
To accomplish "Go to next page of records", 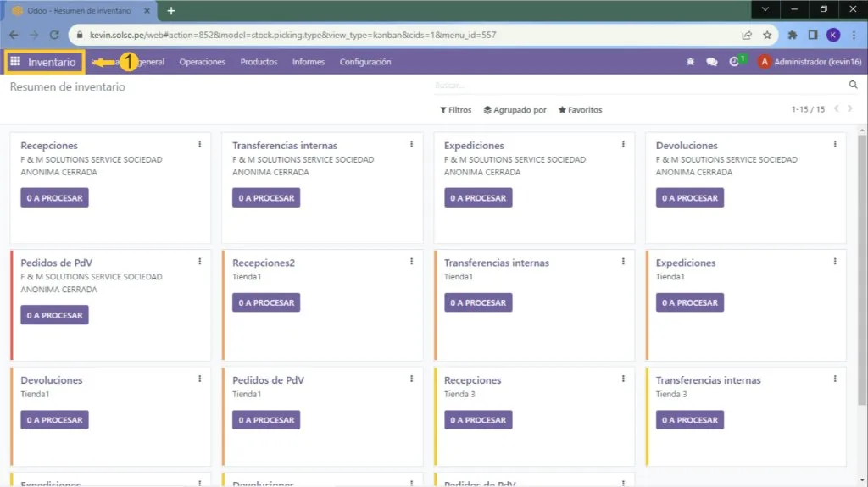I will coord(849,109).
